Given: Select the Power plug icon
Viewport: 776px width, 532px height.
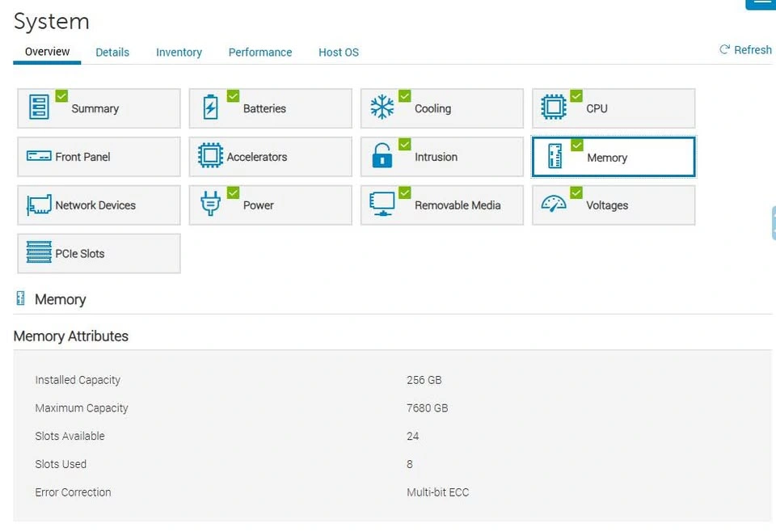Looking at the screenshot, I should [x=211, y=205].
